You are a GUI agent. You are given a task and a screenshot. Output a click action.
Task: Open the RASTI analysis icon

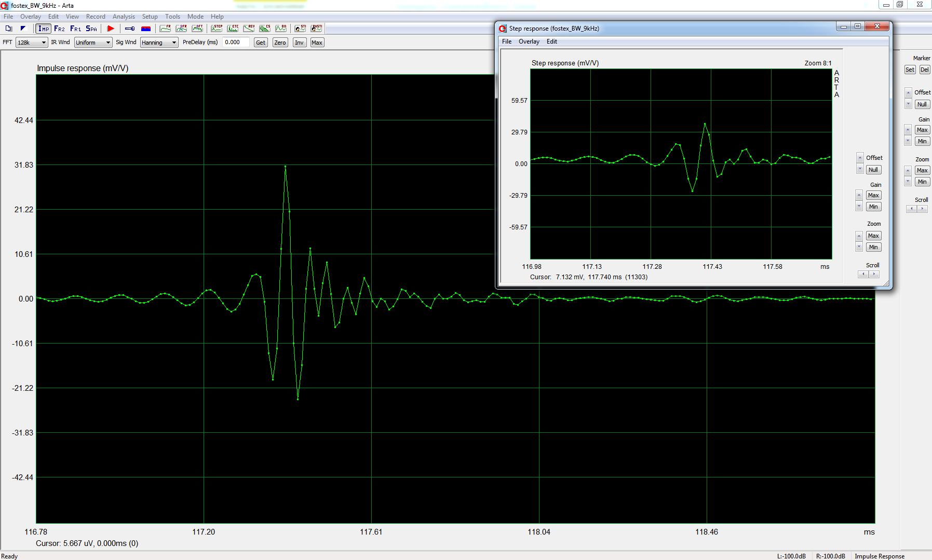(316, 29)
